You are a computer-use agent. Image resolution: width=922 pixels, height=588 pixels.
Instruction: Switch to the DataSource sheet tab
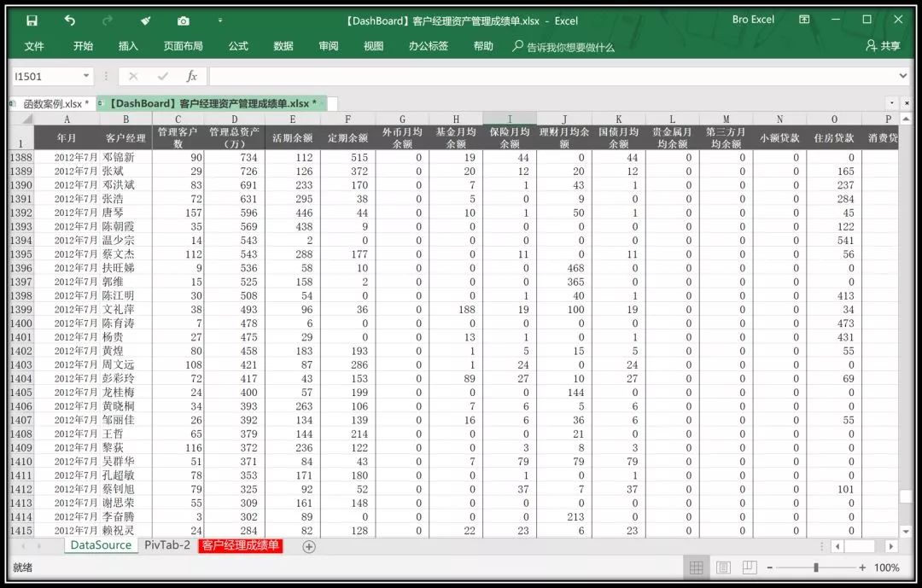coord(101,545)
